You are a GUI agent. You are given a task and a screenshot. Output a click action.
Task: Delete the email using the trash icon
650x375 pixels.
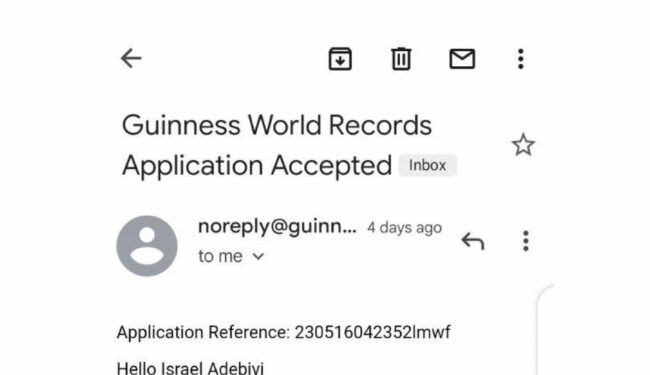click(x=401, y=59)
